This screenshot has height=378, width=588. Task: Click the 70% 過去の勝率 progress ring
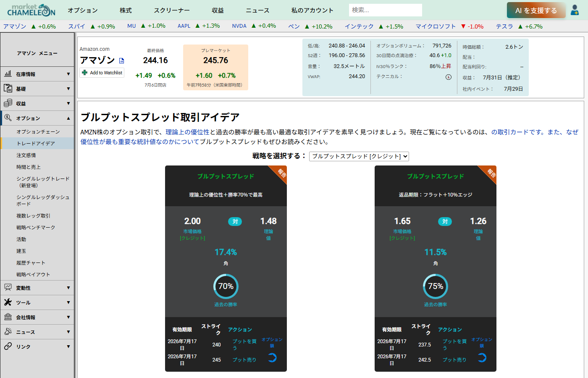[x=226, y=286]
